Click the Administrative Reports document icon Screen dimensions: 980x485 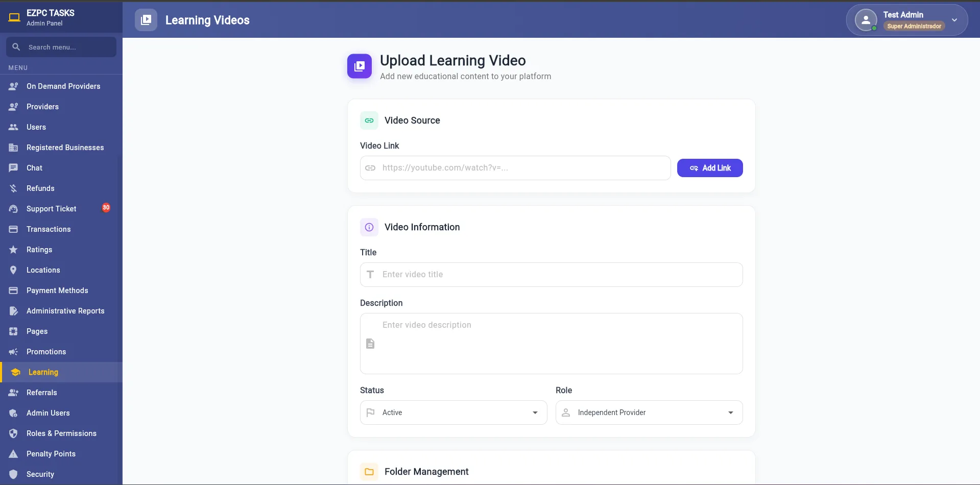tap(13, 311)
